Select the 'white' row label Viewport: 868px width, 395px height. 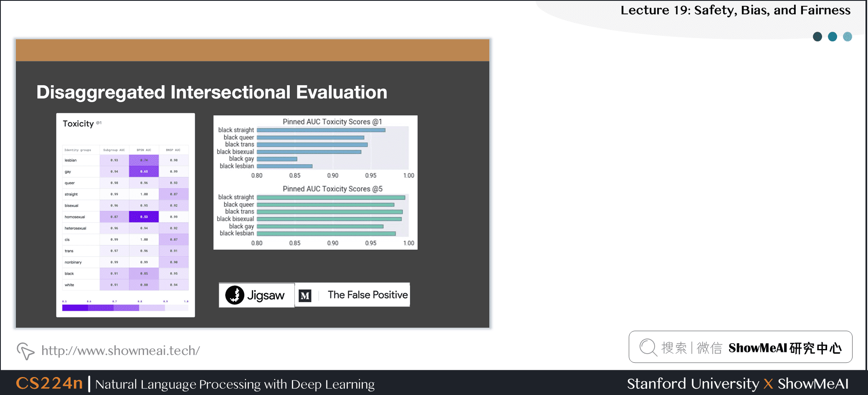[69, 285]
